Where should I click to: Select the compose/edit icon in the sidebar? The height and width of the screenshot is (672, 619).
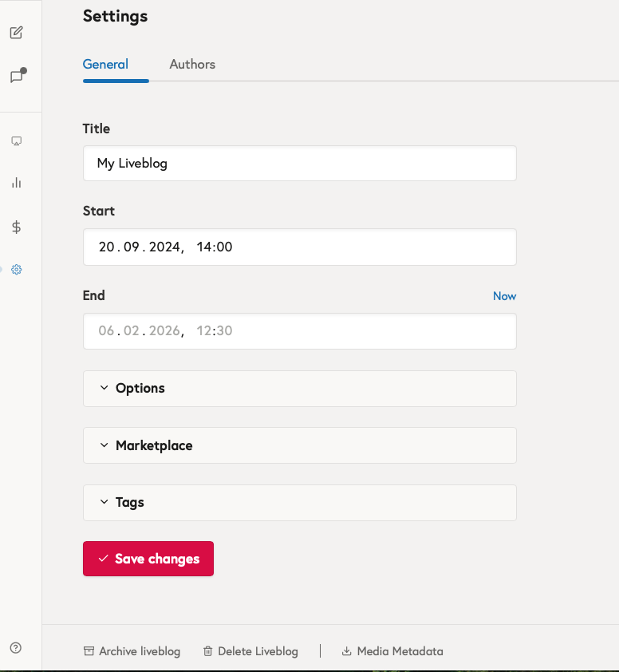click(x=16, y=33)
